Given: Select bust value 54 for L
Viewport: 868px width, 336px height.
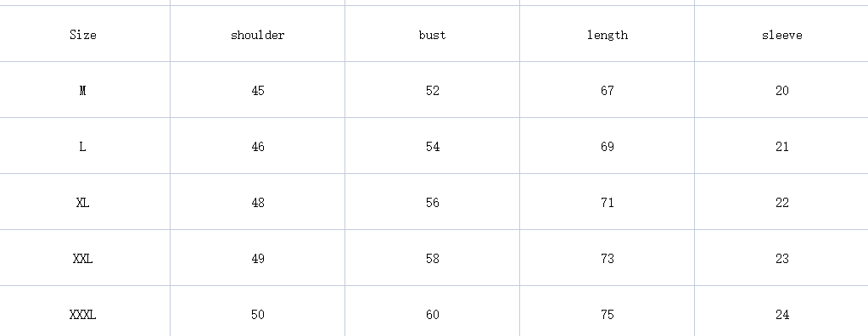Looking at the screenshot, I should pyautogui.click(x=433, y=147).
